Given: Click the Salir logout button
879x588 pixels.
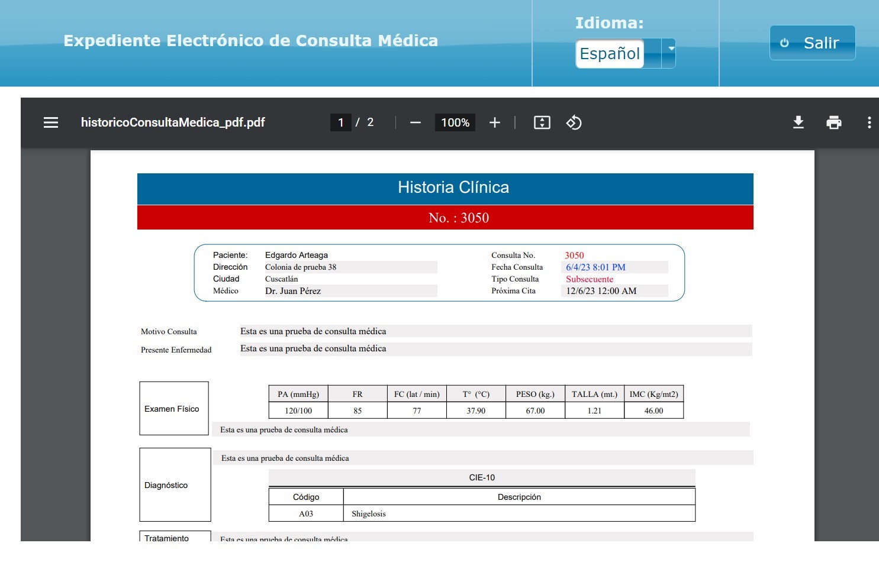Looking at the screenshot, I should tap(813, 43).
